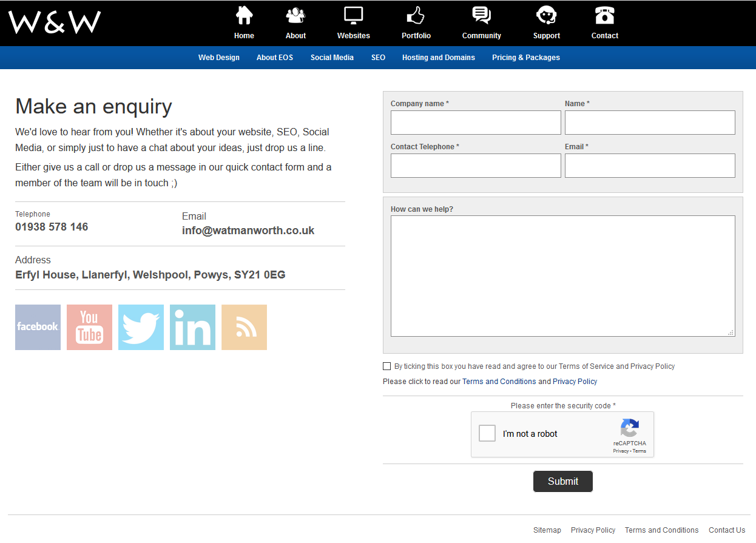Viewport: 756px width, 543px height.
Task: Open Community via the speech bubbles icon
Action: tap(481, 15)
